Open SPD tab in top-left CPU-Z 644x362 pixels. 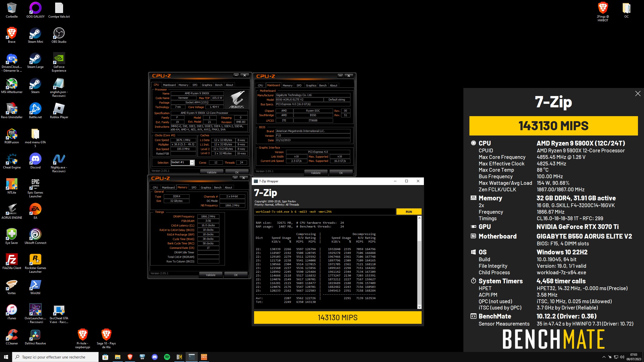195,85
